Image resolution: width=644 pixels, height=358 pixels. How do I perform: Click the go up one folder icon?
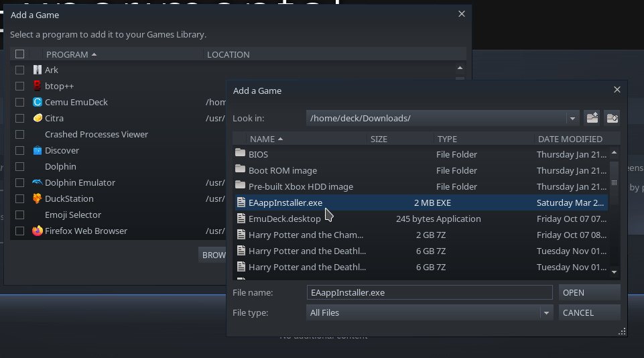pyautogui.click(x=592, y=118)
